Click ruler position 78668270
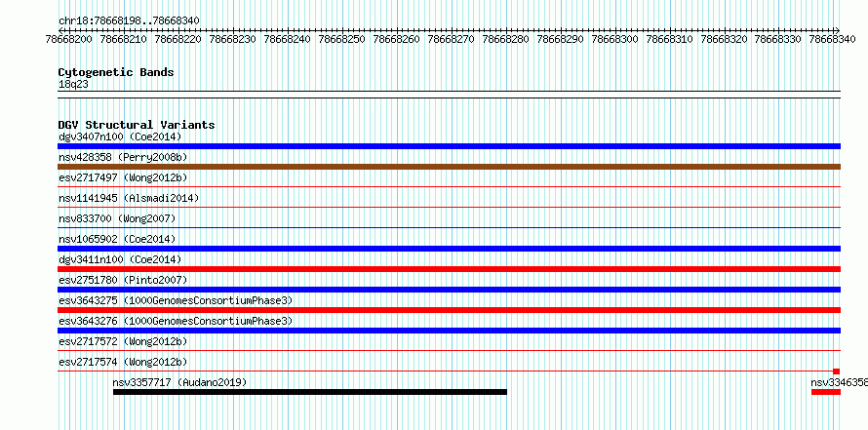Screen dimensions: 868x430 click(x=452, y=39)
